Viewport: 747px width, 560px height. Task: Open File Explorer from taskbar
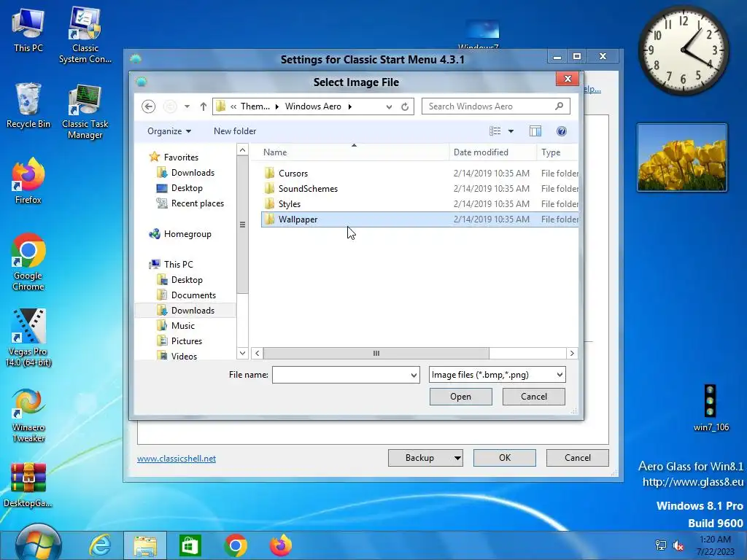tap(145, 545)
